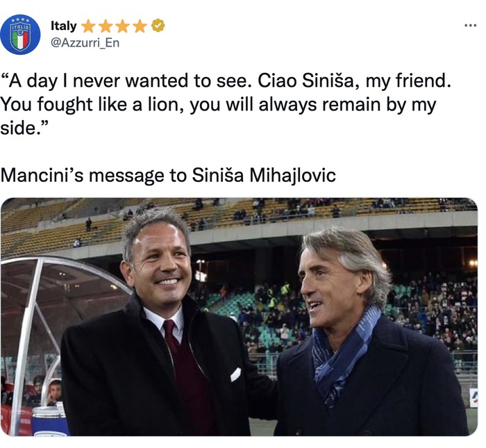This screenshot has height=448, width=486.
Task: Click the third gold star in the name
Action: pyautogui.click(x=123, y=26)
